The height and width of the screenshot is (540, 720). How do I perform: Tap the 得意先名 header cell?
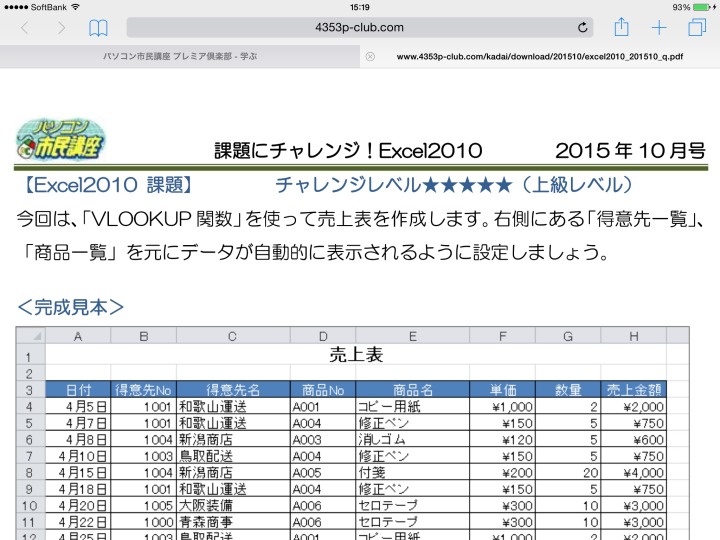(232, 390)
